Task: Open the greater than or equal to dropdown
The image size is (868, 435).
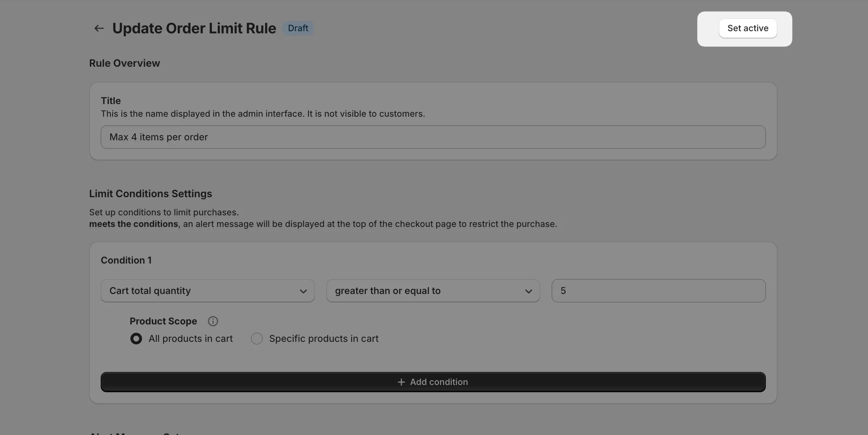Action: coord(433,291)
